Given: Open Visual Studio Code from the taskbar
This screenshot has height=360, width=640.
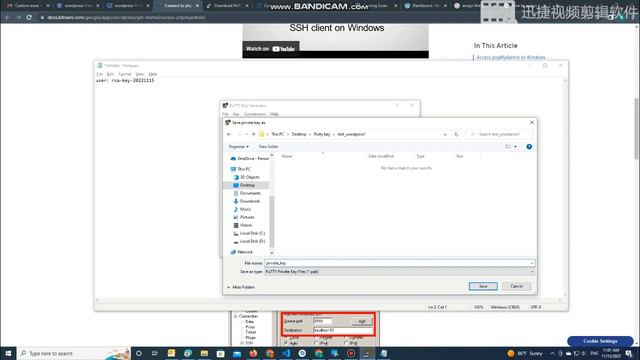Looking at the screenshot, I should coord(286,353).
